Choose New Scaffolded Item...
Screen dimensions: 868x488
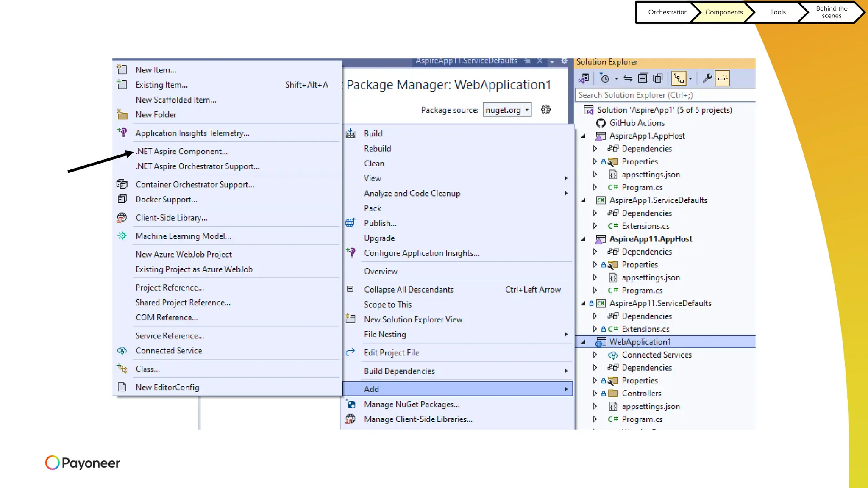(175, 100)
